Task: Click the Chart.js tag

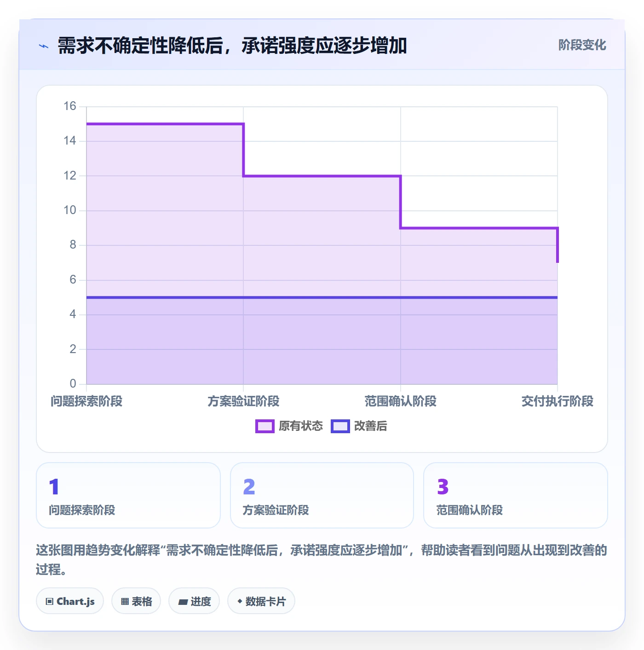Action: pos(70,601)
